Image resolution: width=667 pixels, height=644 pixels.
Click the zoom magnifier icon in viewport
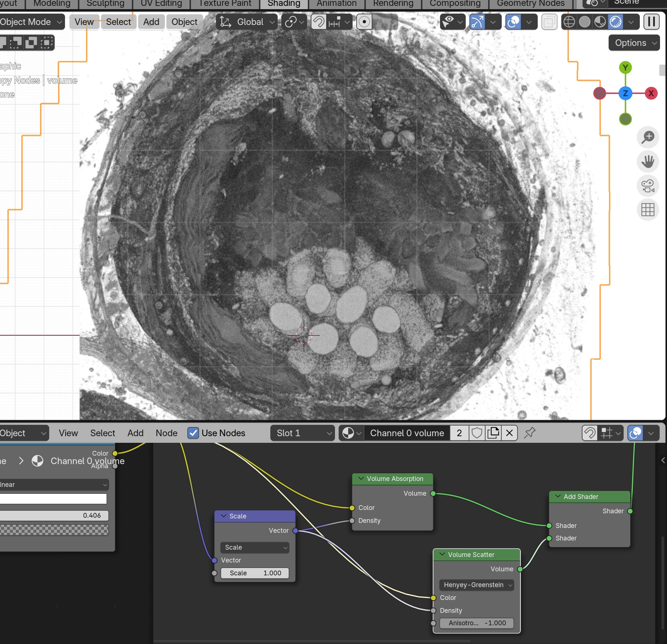pyautogui.click(x=648, y=137)
